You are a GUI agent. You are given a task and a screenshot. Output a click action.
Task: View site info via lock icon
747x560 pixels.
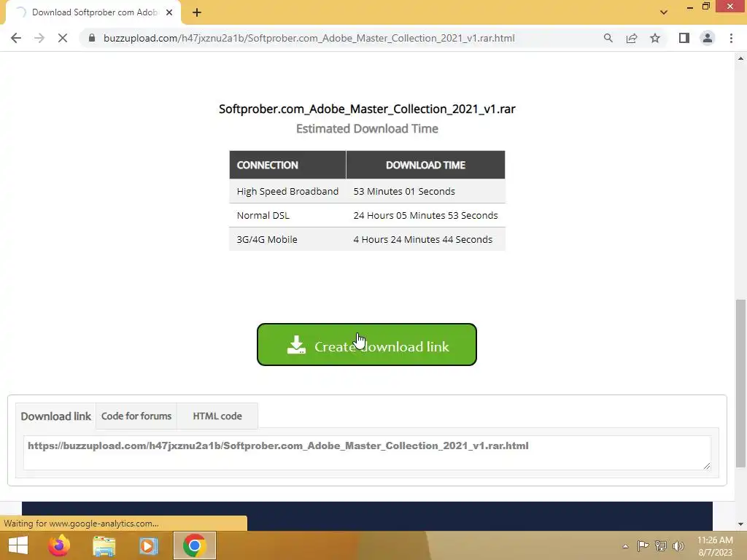point(92,38)
